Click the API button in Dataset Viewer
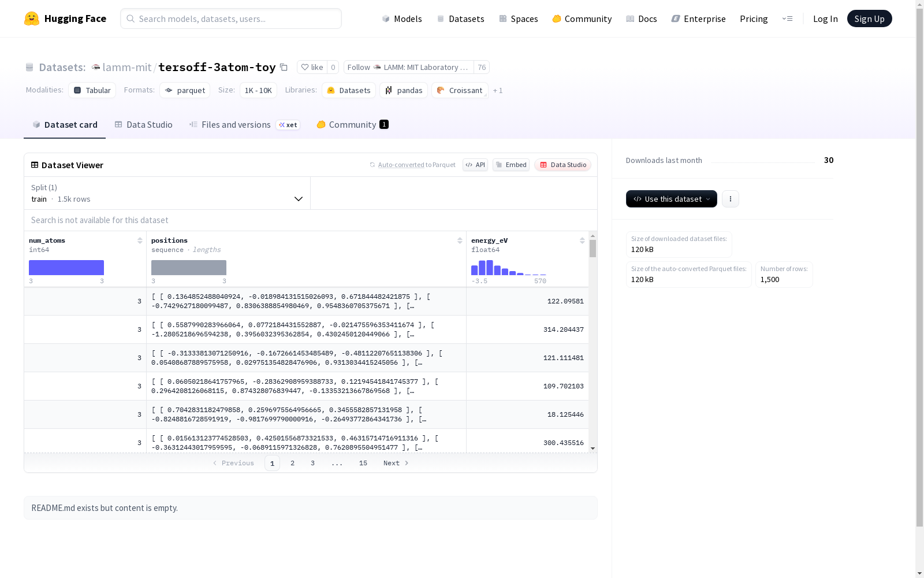 tap(475, 165)
